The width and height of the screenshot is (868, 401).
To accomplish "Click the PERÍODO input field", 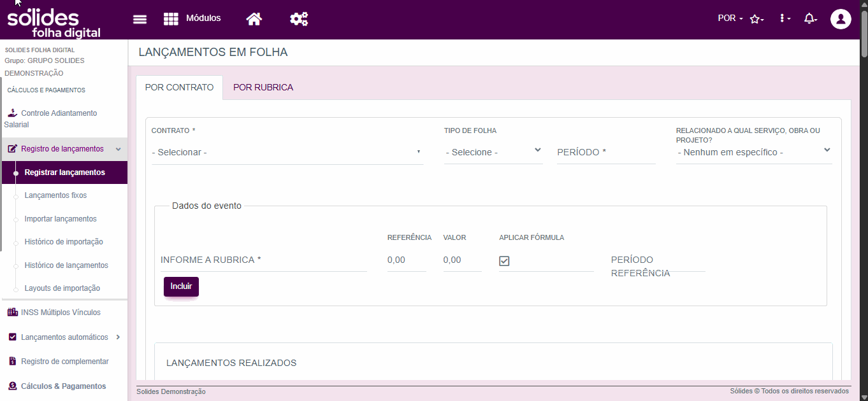I will [606, 152].
